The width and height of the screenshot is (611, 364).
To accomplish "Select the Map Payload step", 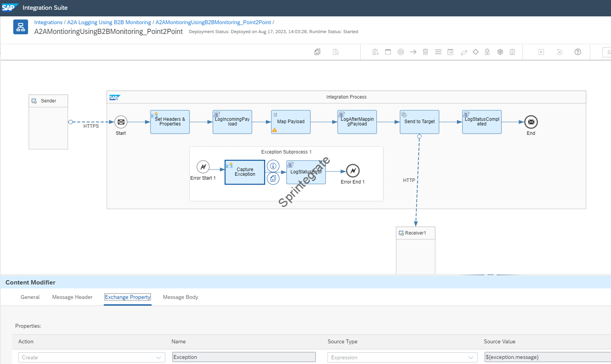I will pos(291,122).
